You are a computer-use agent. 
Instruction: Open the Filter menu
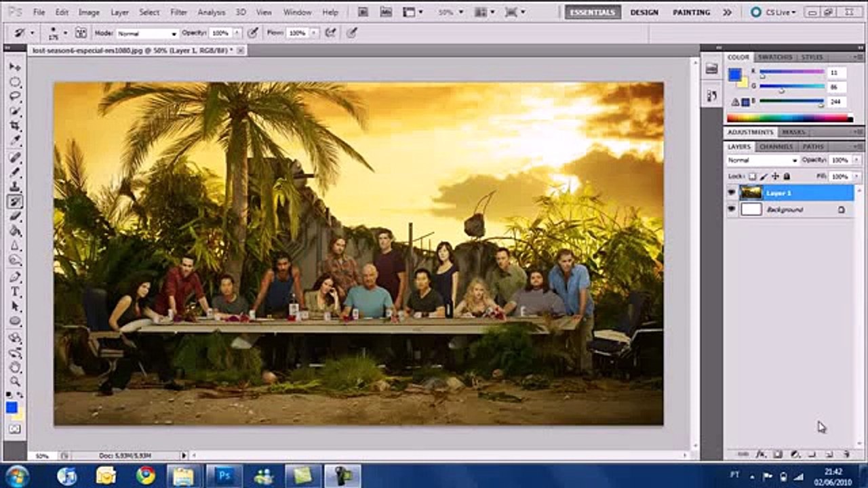(179, 12)
